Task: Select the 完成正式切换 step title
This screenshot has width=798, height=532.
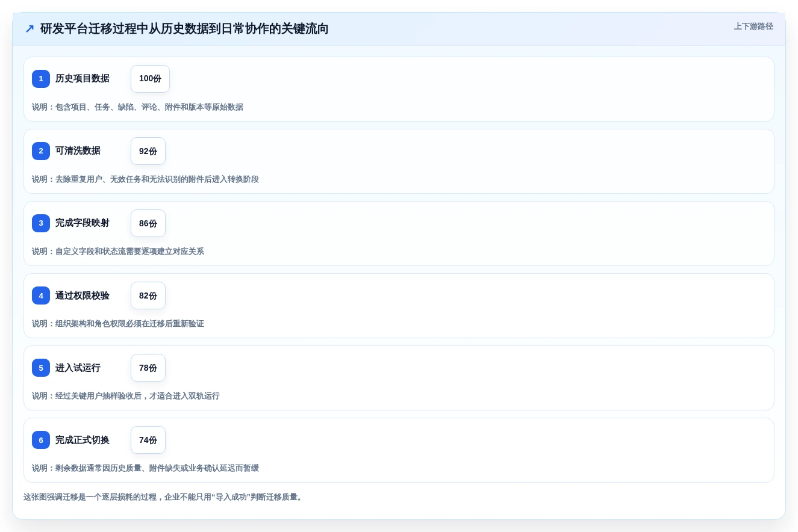Action: [83, 440]
